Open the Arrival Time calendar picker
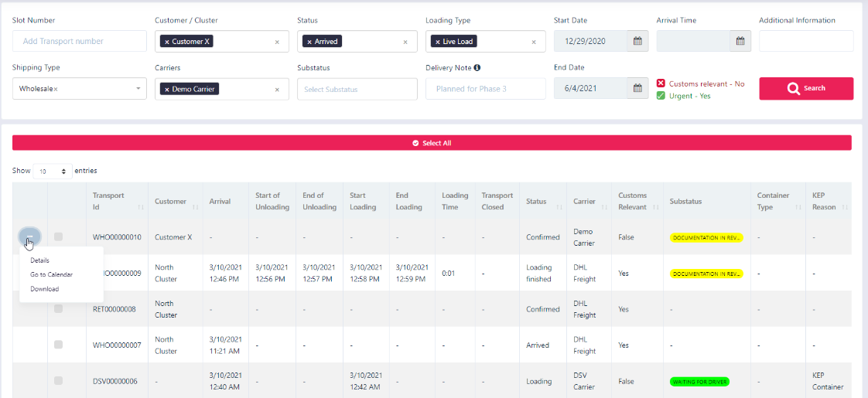 pos(740,41)
